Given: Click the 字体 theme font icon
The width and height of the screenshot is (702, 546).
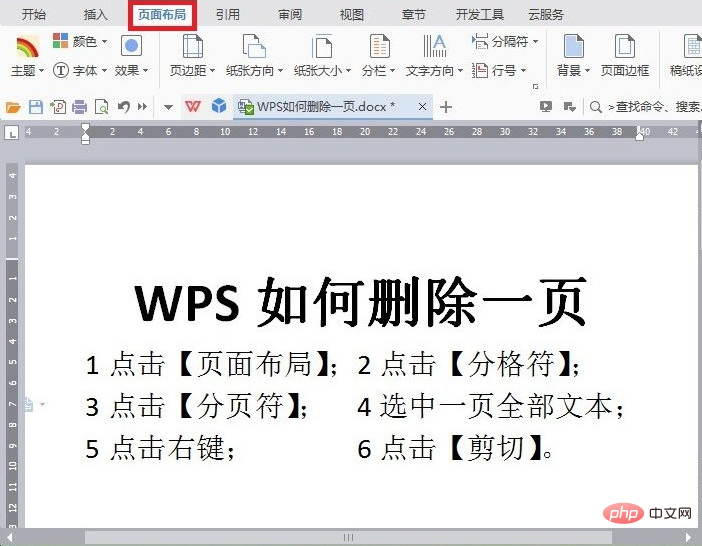Looking at the screenshot, I should 60,70.
